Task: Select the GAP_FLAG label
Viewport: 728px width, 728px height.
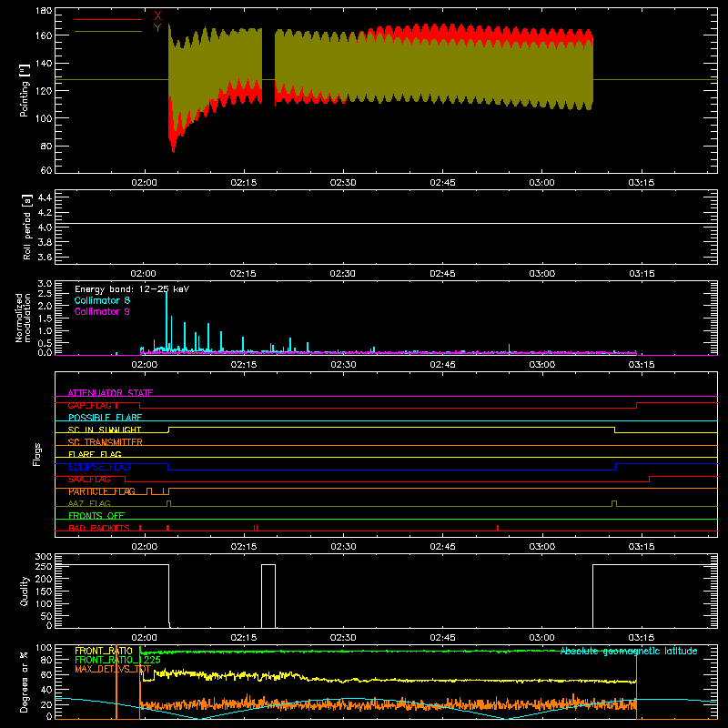Action: point(93,405)
